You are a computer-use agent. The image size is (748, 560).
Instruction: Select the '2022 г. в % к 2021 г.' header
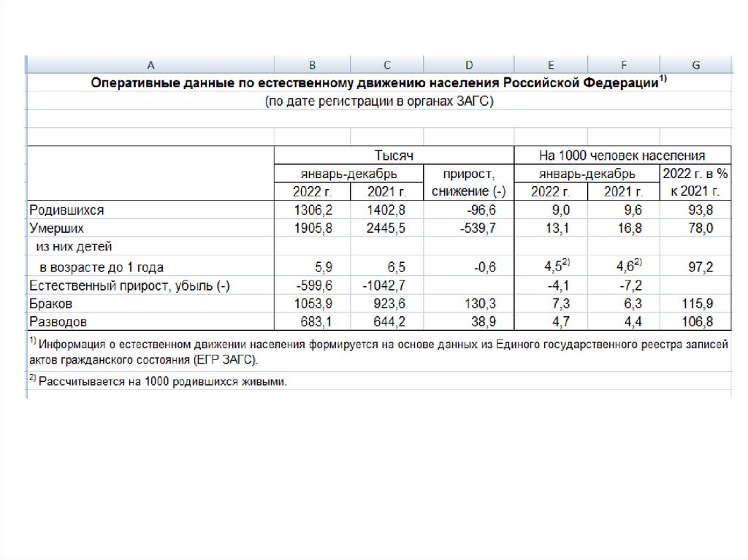pyautogui.click(x=695, y=183)
